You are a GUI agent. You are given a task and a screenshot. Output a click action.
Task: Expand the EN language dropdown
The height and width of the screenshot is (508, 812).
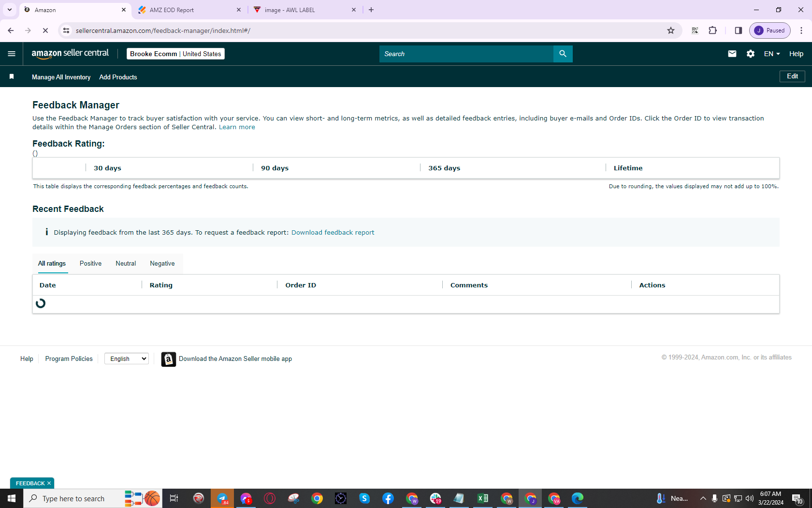[772, 54]
